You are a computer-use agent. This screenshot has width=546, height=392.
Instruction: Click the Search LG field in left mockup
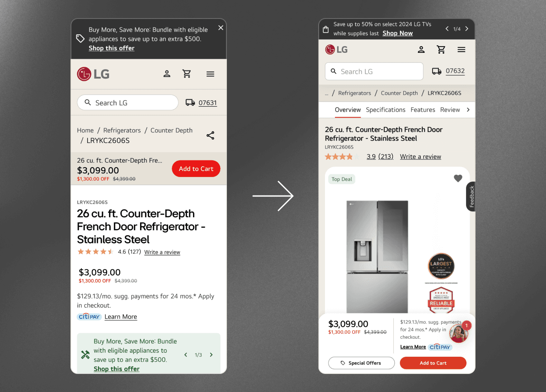[127, 103]
